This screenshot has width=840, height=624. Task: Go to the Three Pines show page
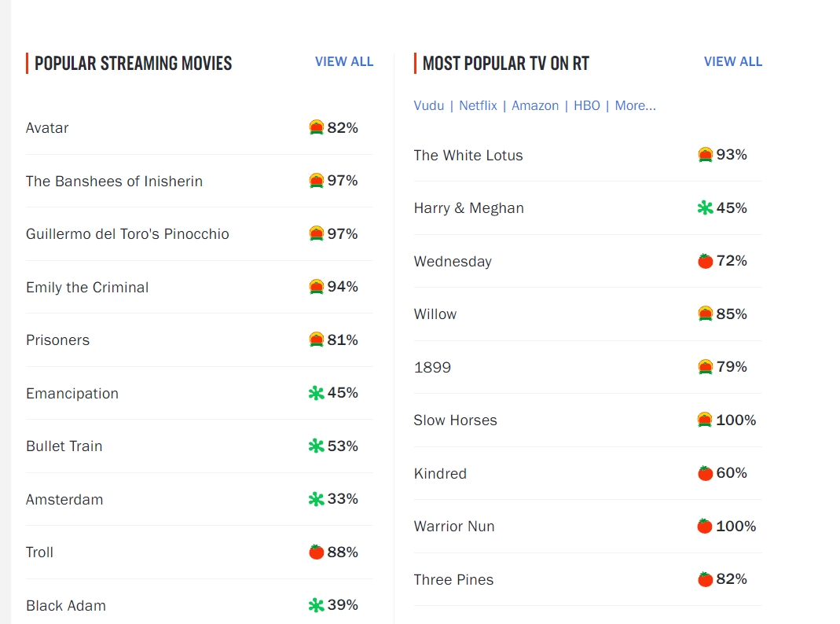click(453, 580)
